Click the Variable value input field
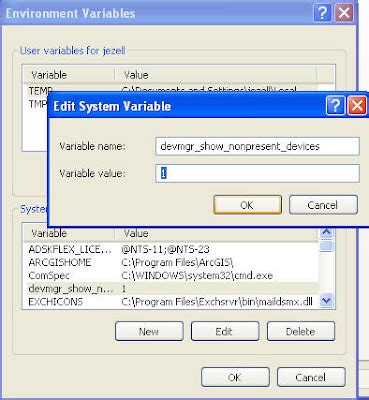Screen dimensions: 369x400 coord(257,173)
